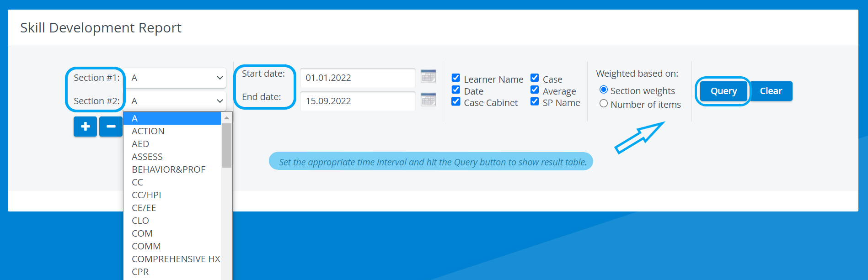Choose Section weights radio option

604,90
